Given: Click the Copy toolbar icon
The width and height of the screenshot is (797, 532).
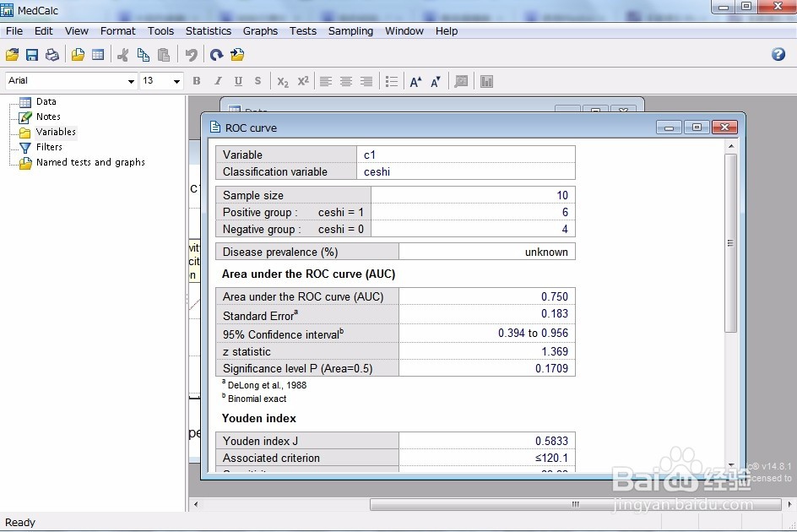Looking at the screenshot, I should pos(144,54).
